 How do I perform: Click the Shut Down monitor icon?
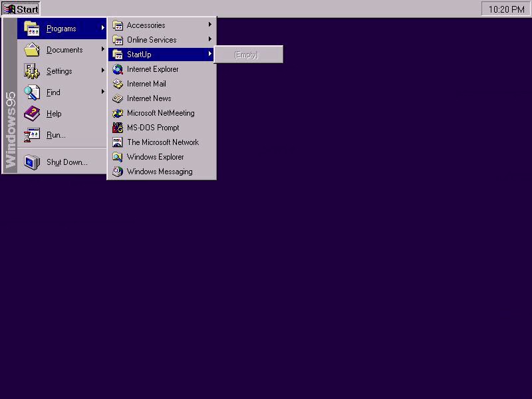tap(31, 162)
